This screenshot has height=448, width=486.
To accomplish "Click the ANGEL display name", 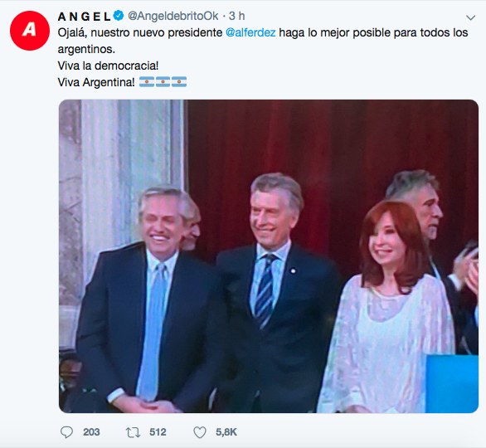I will (x=84, y=17).
